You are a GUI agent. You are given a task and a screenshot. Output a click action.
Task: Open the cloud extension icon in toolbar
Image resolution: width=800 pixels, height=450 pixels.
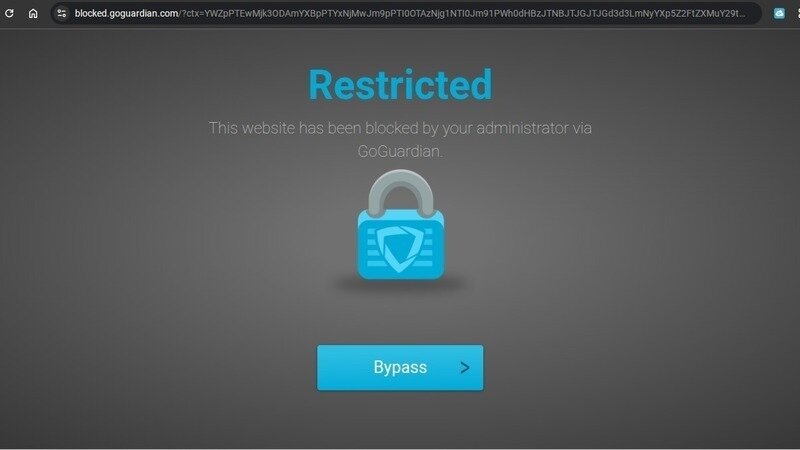coord(779,13)
